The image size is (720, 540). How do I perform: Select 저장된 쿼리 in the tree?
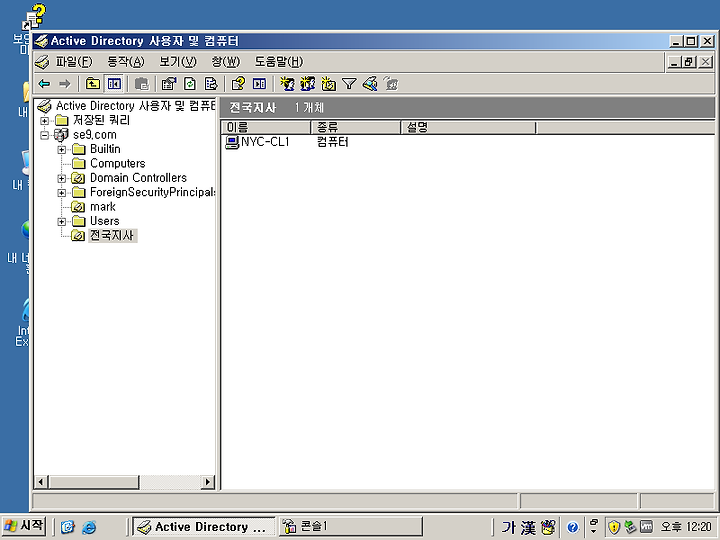[x=101, y=120]
